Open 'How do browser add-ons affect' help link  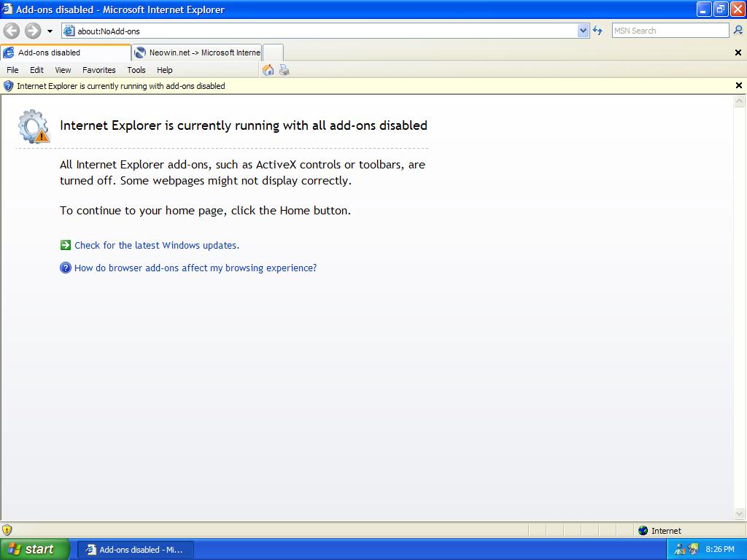(x=195, y=268)
